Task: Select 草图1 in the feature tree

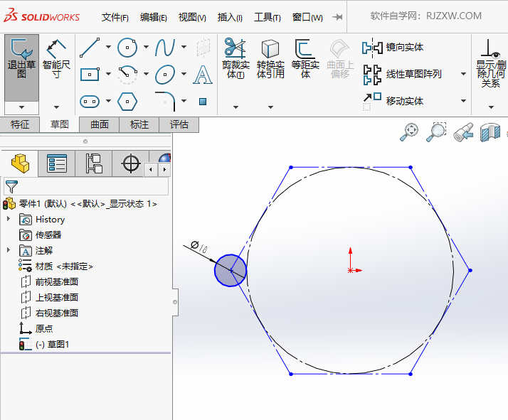Action: click(x=53, y=344)
